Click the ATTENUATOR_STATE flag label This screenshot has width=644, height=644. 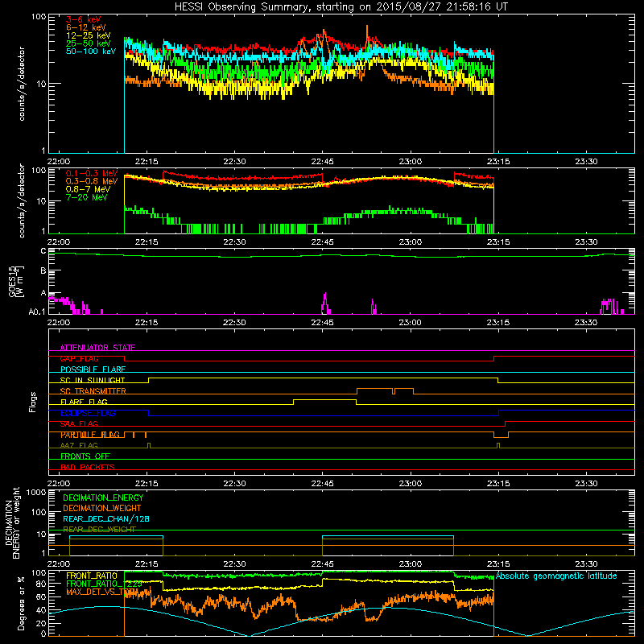(97, 348)
